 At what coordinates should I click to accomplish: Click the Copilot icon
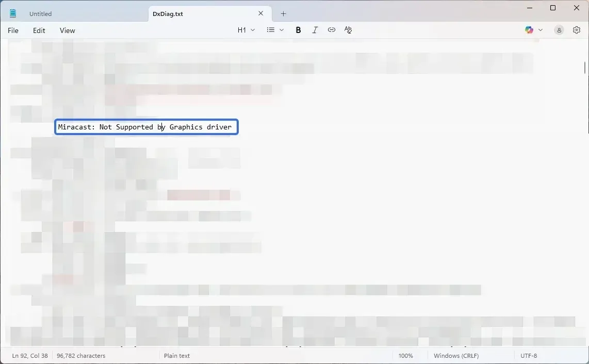tap(529, 30)
